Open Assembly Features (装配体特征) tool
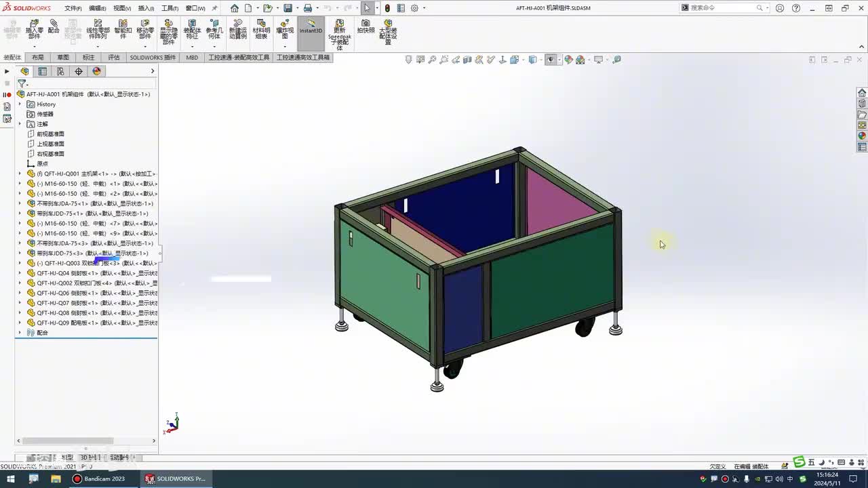The image size is (868, 488). (192, 29)
